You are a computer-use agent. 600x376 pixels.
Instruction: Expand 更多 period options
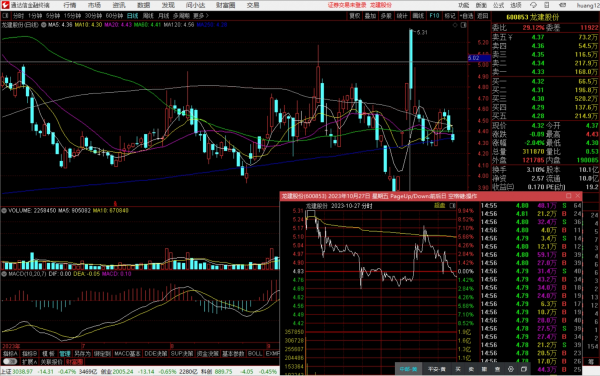pyautogui.click(x=201, y=16)
